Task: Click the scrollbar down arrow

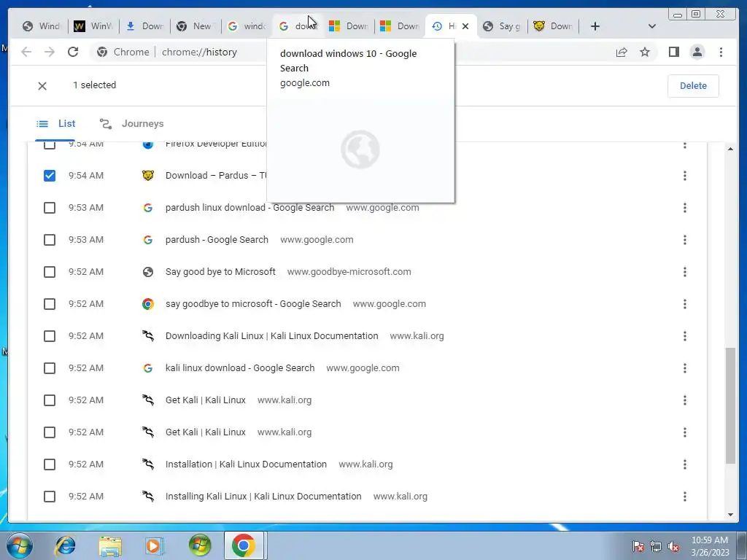Action: [x=730, y=515]
